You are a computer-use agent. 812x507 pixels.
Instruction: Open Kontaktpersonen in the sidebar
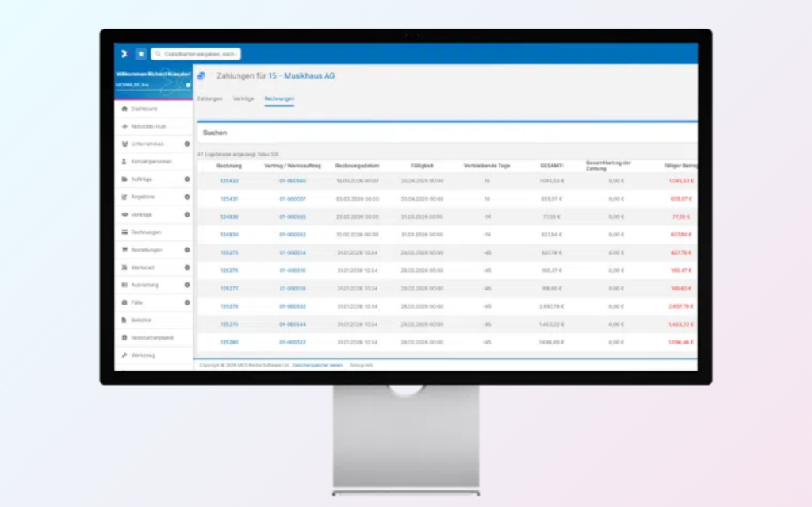151,162
